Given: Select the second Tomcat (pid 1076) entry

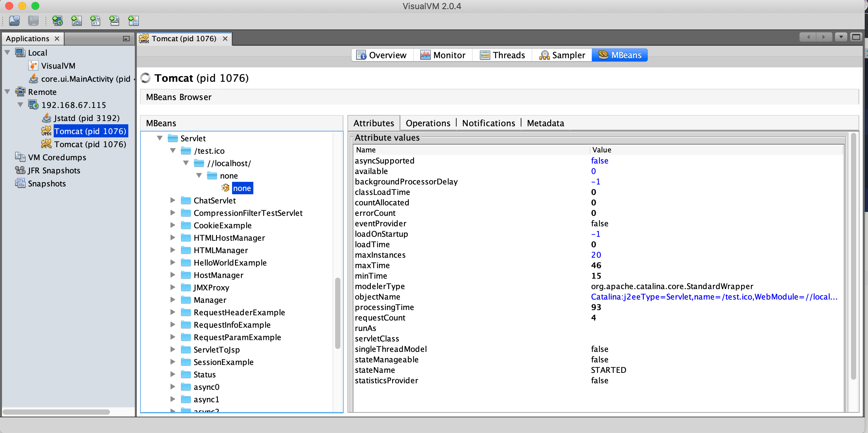Looking at the screenshot, I should coord(90,144).
